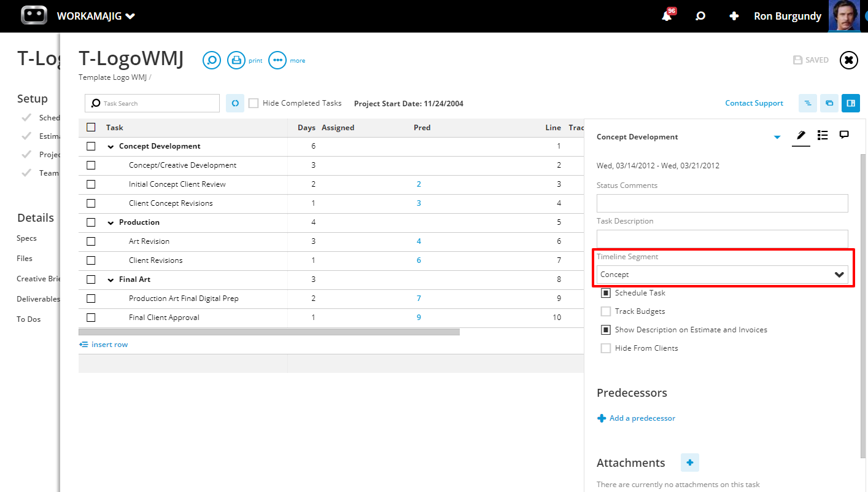Click the project search circle icon beside T-LogoWMJ
Screen dimensions: 868x492
pos(212,60)
